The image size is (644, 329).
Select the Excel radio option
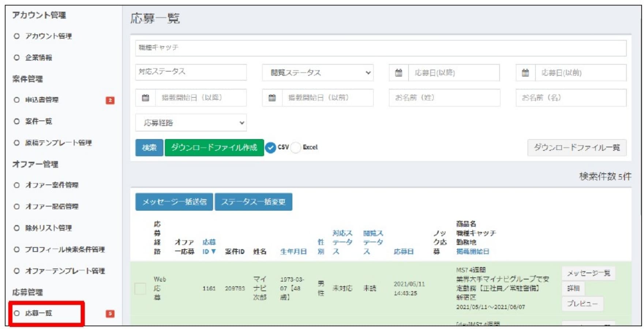(296, 148)
